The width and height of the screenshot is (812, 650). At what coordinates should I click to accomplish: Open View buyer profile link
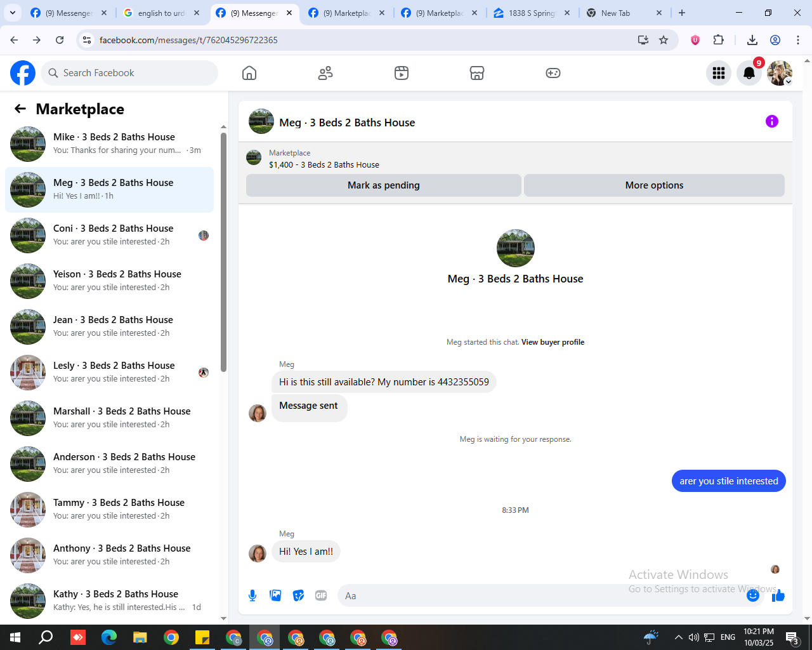[553, 342]
